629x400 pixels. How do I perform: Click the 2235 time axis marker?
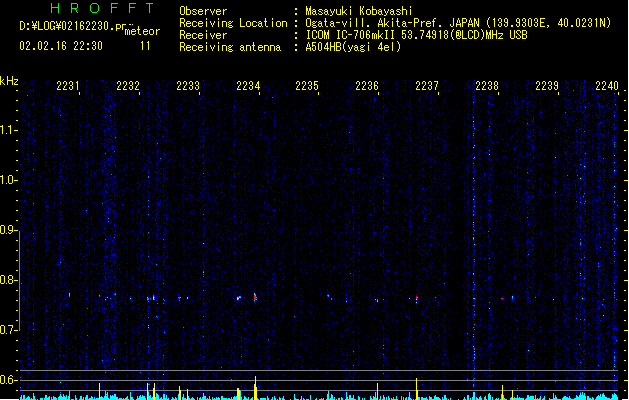307,86
